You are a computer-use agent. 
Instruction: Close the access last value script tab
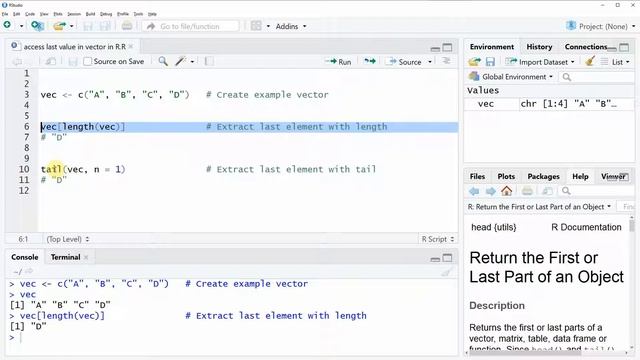[x=131, y=47]
